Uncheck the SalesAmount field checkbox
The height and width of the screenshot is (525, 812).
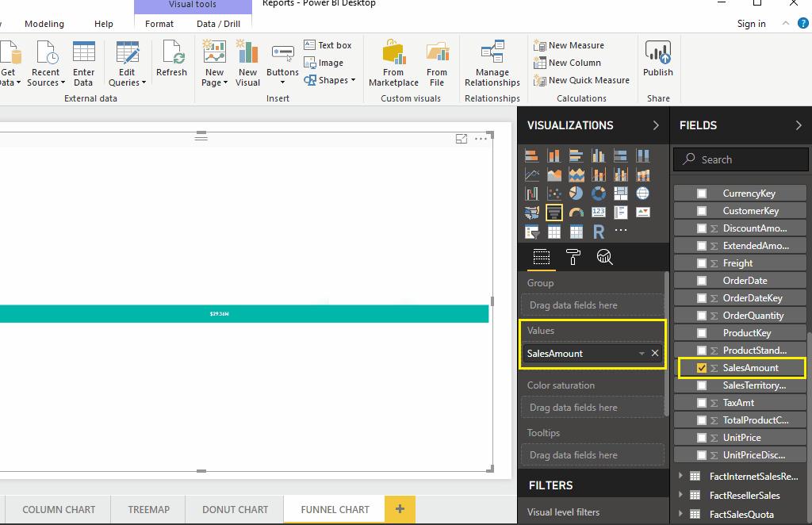701,368
